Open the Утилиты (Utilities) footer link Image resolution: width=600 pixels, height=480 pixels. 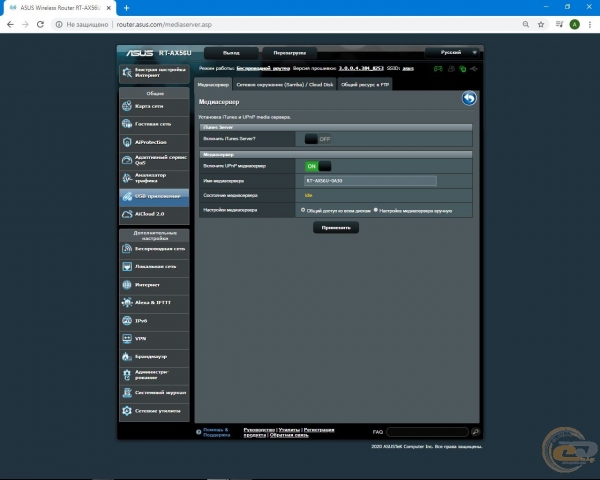[x=289, y=430]
